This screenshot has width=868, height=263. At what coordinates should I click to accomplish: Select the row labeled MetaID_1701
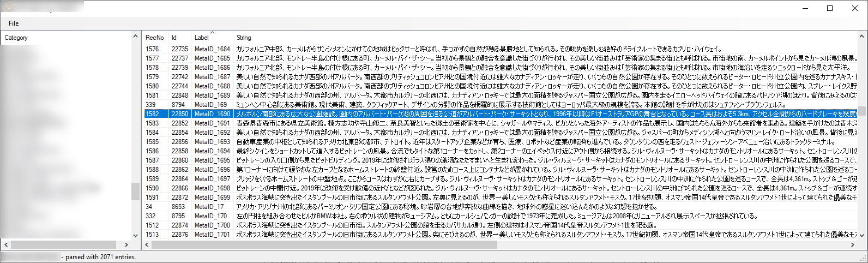pos(498,235)
